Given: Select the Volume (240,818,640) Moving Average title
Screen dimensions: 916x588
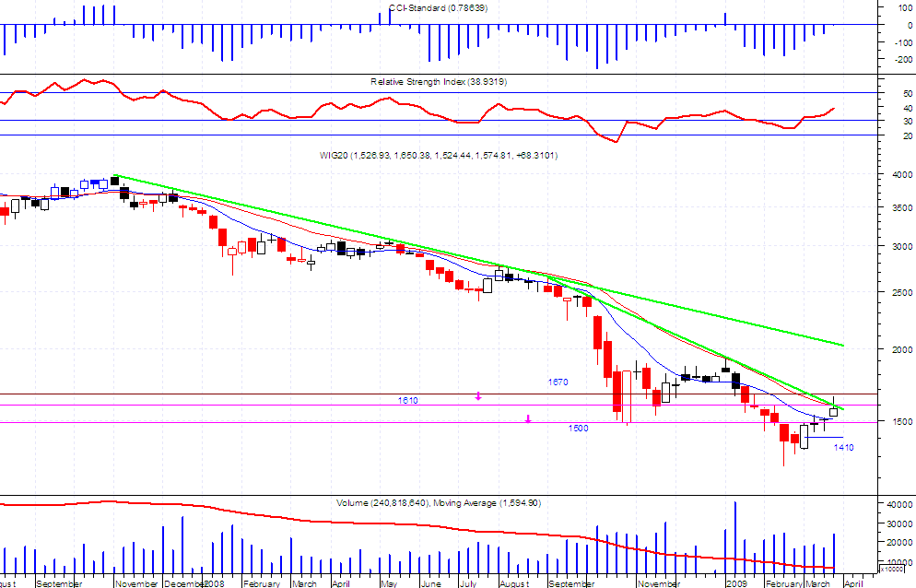Looking at the screenshot, I should pyautogui.click(x=439, y=502).
